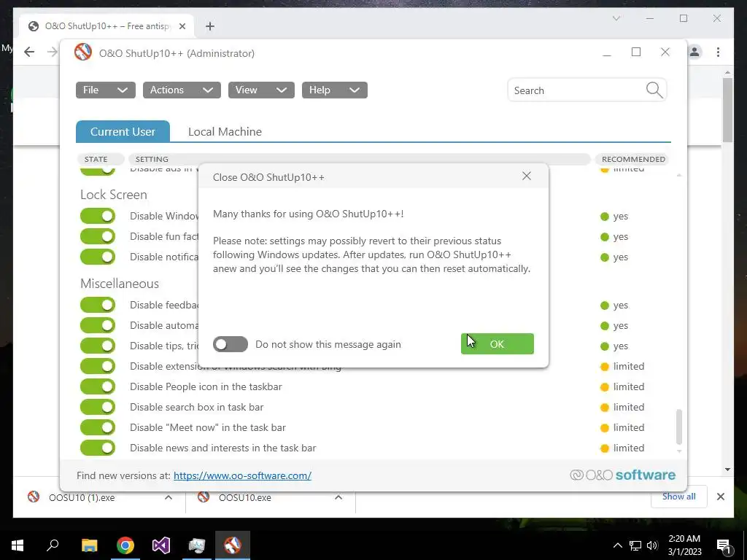Maximize the O&O ShutUp10++ window
The image size is (747, 560).
click(x=636, y=52)
